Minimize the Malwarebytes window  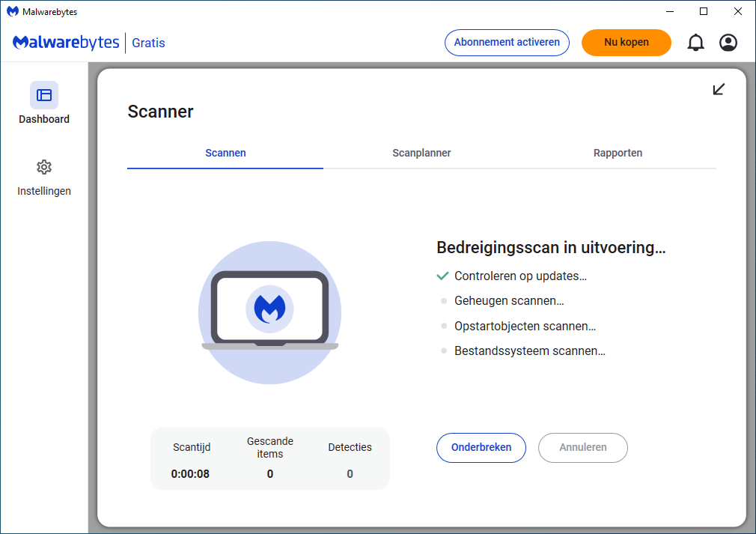point(670,11)
